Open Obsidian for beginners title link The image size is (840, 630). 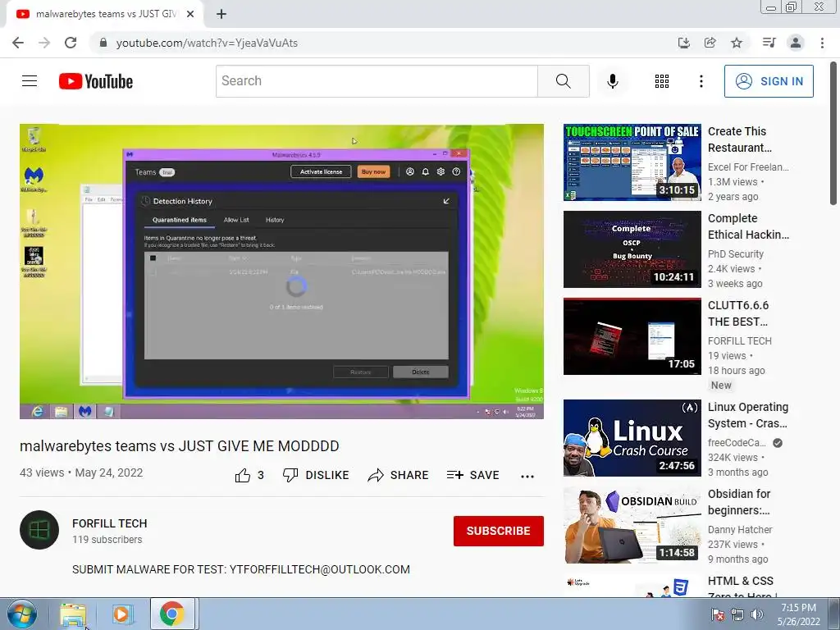click(x=739, y=502)
